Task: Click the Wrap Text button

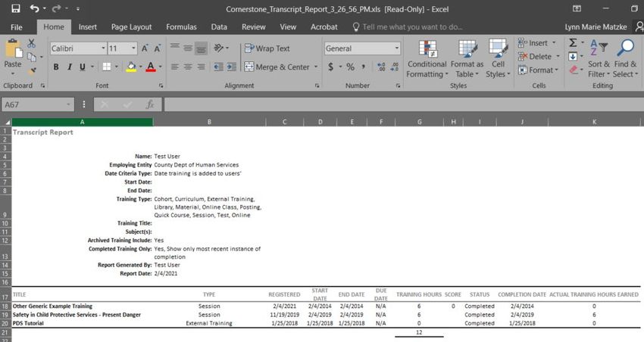Action: point(267,48)
